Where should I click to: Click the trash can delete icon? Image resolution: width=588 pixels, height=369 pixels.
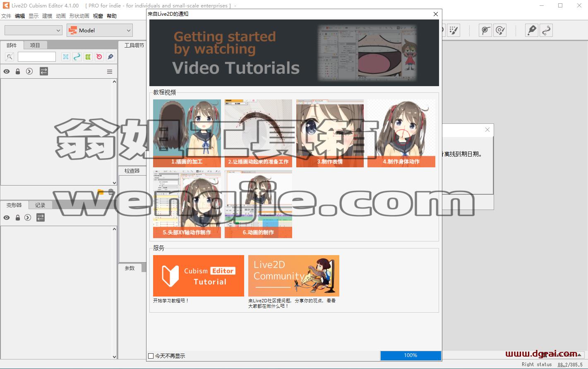111,192
